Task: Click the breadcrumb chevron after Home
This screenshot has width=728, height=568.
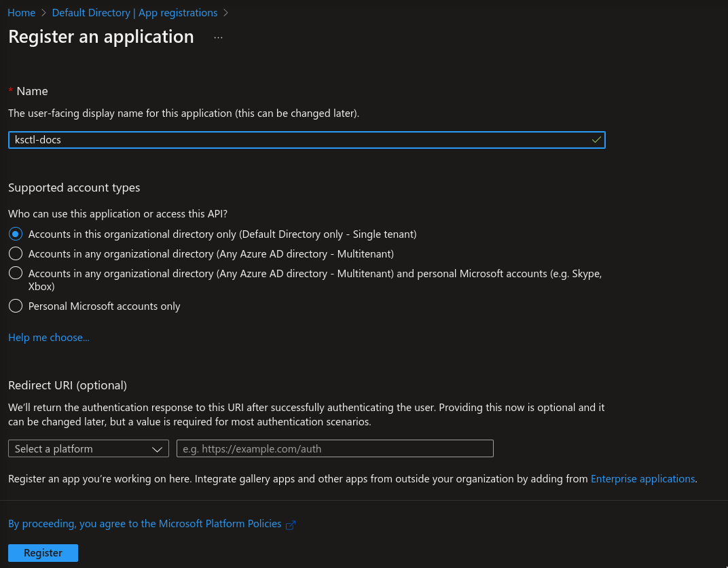Action: (x=43, y=13)
